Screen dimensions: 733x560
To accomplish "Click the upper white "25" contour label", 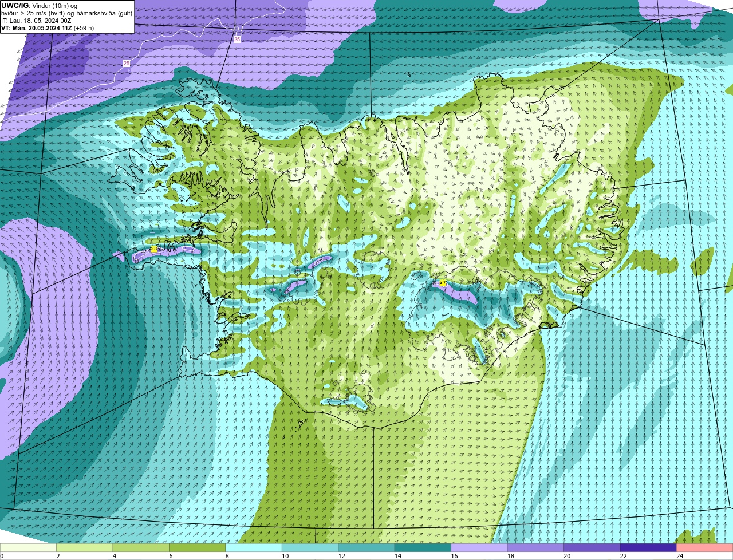I will pos(237,39).
